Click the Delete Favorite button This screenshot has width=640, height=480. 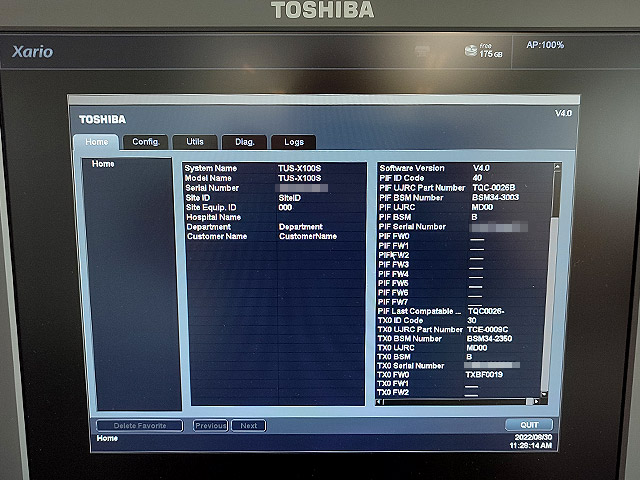[x=140, y=426]
